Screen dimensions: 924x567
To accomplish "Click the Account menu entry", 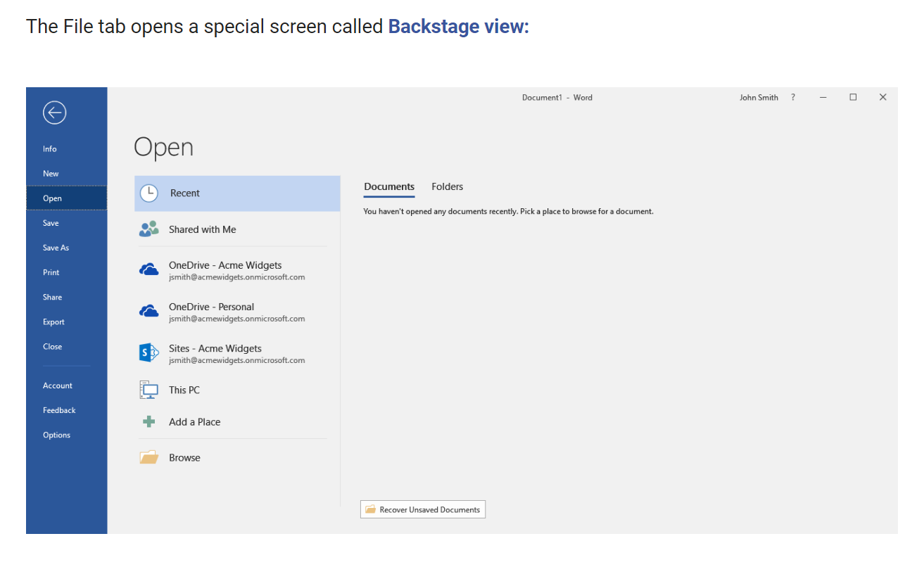I will pyautogui.click(x=58, y=386).
